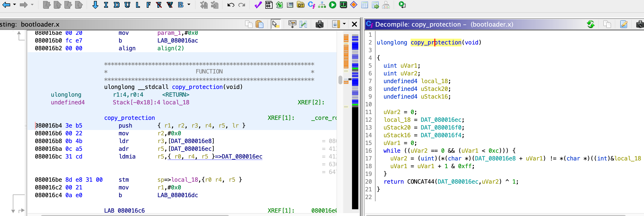This screenshot has width=644, height=216.
Task: Expand margin options dropdown arrow
Action: (344, 24)
